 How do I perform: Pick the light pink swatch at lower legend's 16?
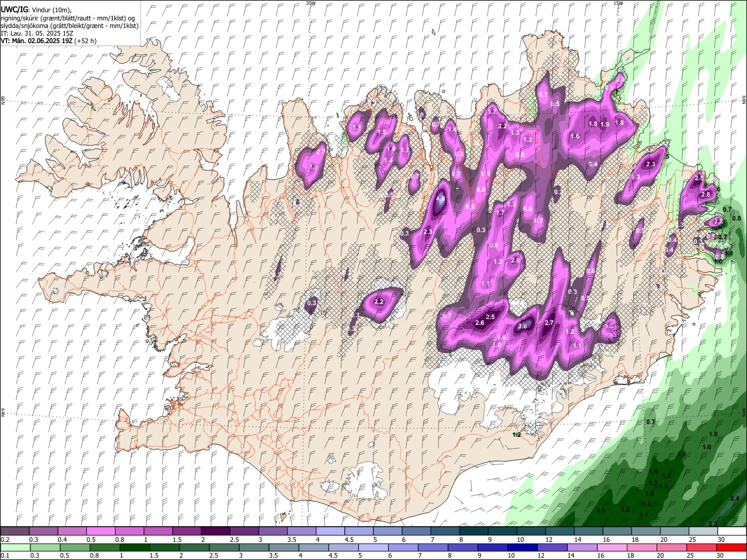pos(612,548)
